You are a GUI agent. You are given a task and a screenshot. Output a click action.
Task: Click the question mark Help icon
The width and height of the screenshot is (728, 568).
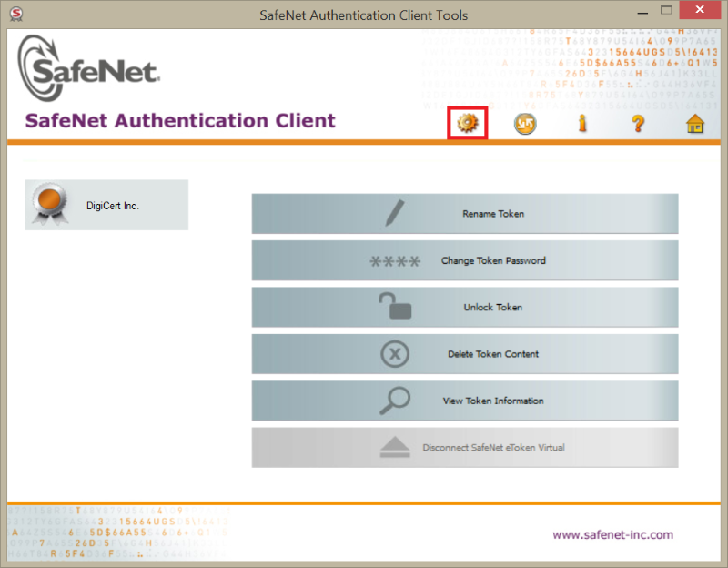click(638, 124)
